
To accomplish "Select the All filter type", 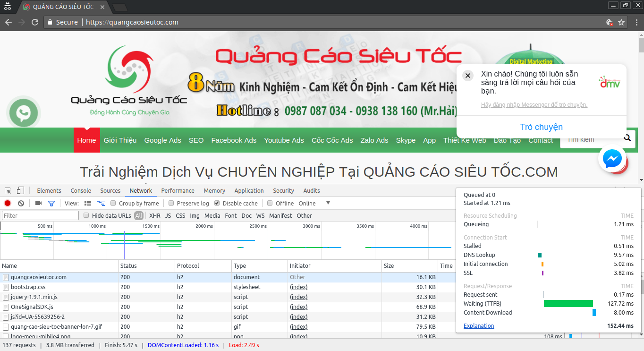I will 139,215.
